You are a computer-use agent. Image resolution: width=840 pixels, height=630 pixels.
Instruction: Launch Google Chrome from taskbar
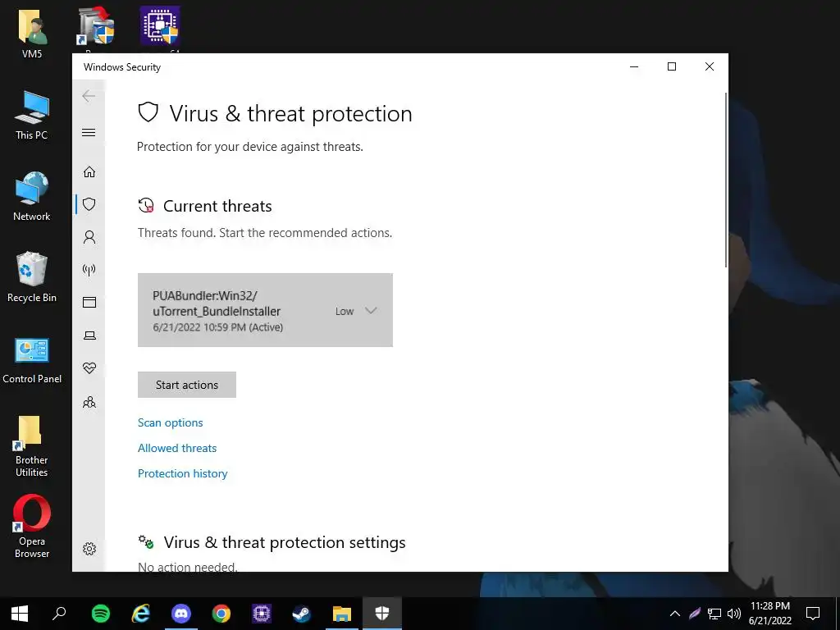(221, 614)
